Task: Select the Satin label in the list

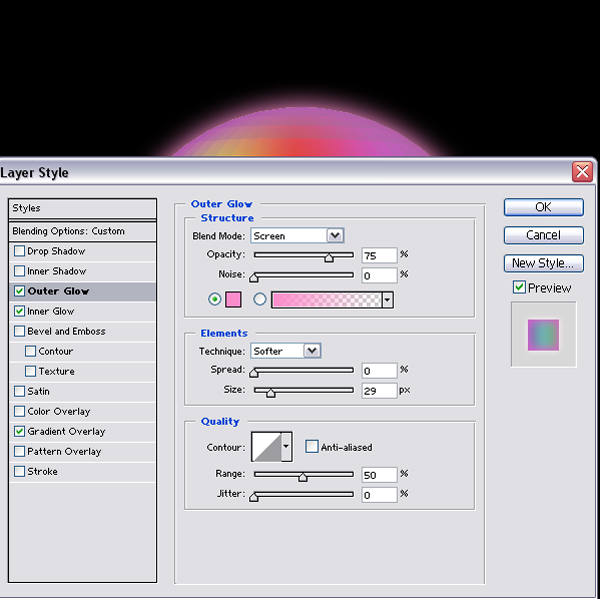Action: pos(38,391)
